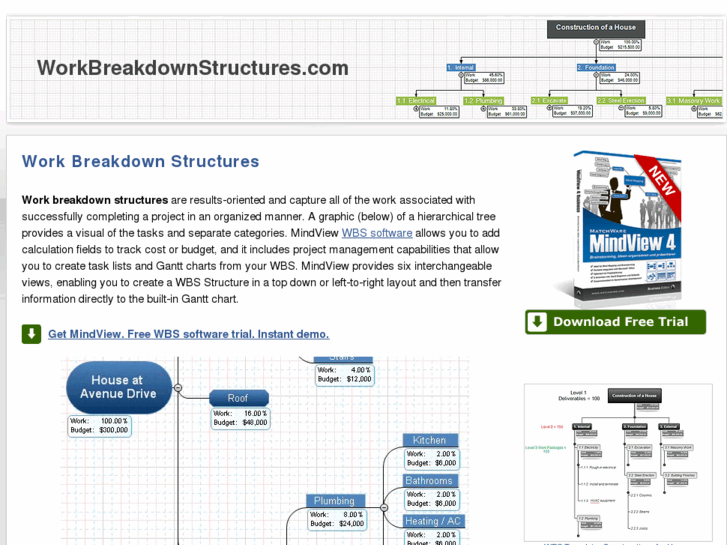Viewport: 727px width, 545px height.
Task: Click the WorkBreakdownStructures.com site title
Action: pos(192,68)
